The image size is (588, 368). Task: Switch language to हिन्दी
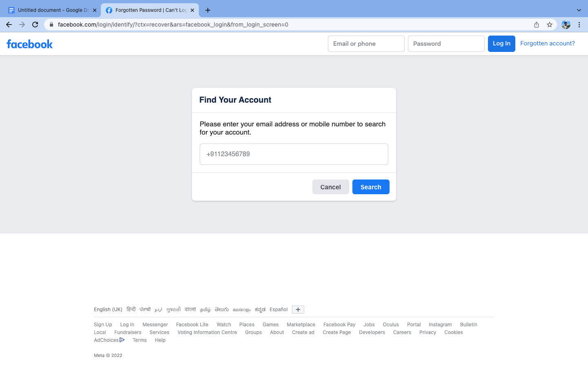(131, 310)
